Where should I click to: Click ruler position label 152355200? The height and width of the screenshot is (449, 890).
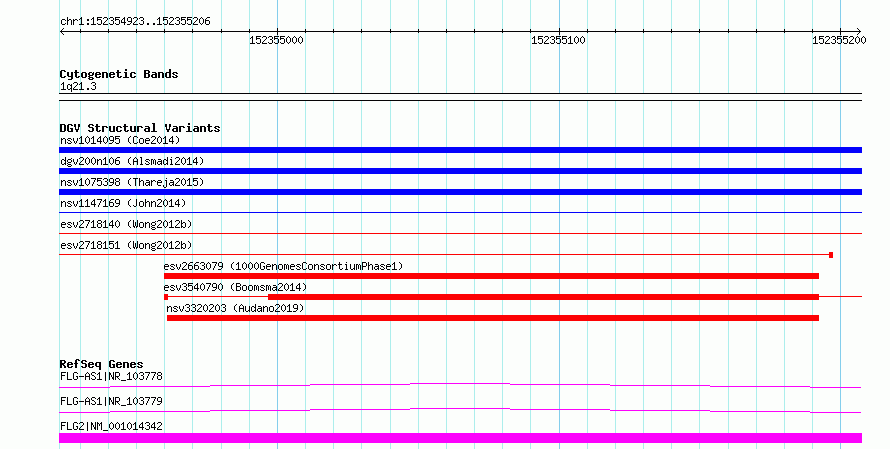[x=839, y=40]
